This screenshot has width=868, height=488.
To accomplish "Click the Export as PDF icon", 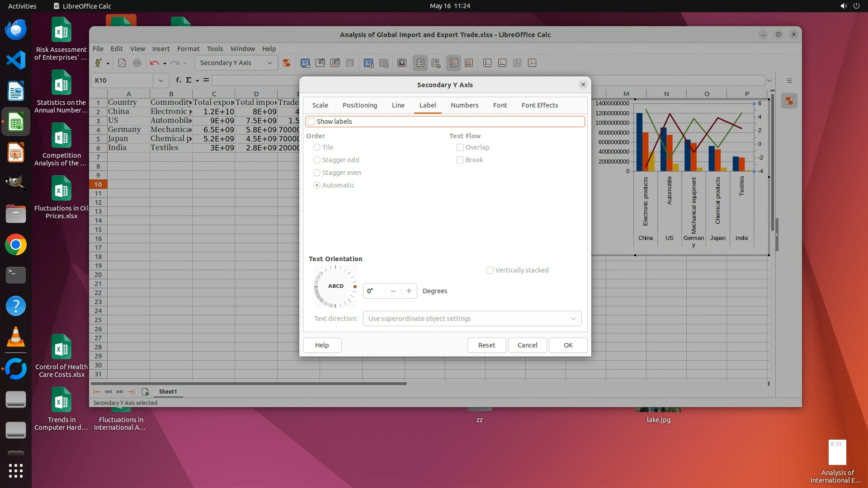I will tap(122, 63).
